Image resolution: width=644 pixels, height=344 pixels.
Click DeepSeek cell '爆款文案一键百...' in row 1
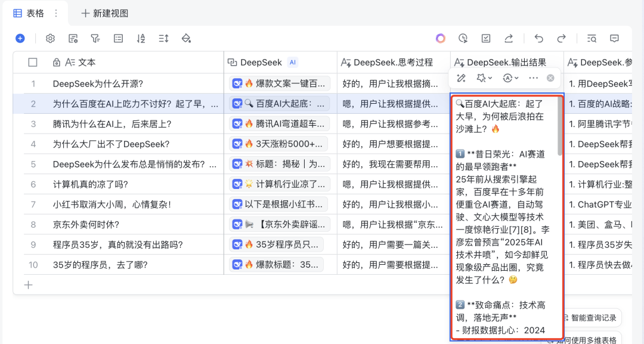coord(280,83)
